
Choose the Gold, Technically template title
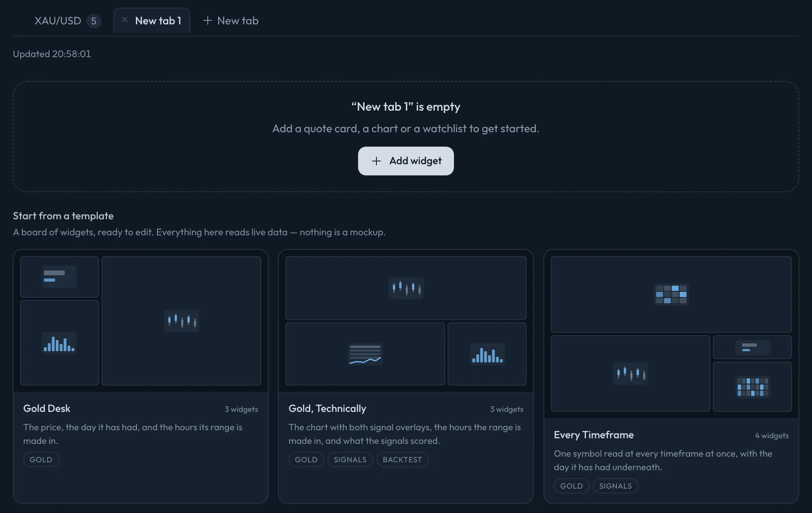[327, 408]
